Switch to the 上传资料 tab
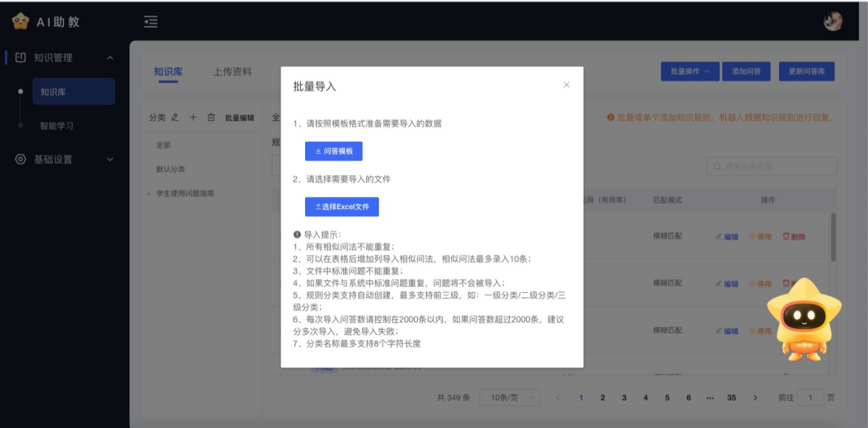Screen dimensions: 868x428 [233, 72]
